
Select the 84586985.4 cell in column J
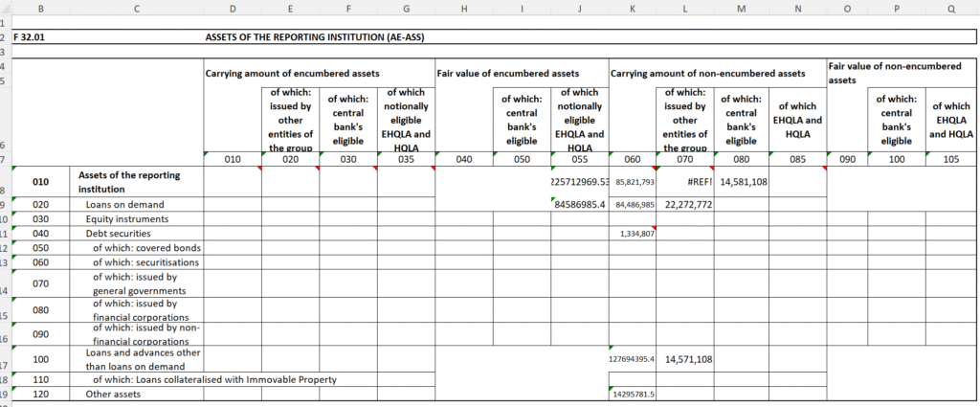pos(579,204)
